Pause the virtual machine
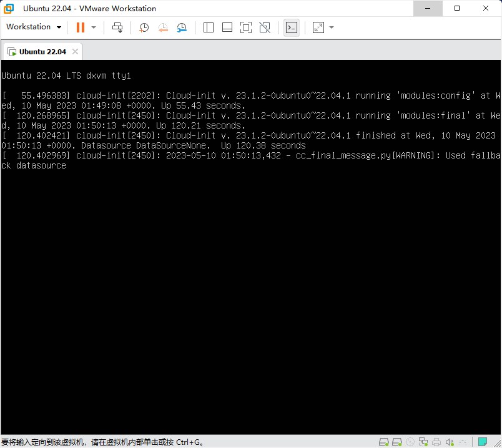This screenshot has width=502, height=448. click(x=81, y=27)
